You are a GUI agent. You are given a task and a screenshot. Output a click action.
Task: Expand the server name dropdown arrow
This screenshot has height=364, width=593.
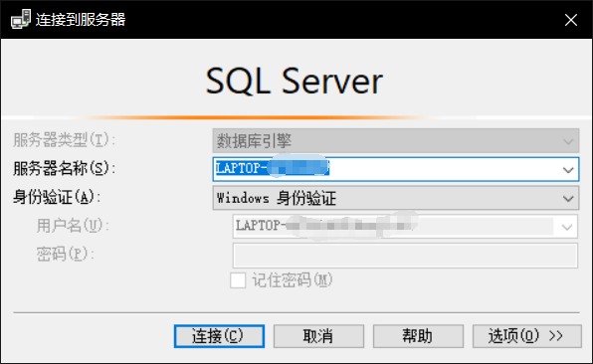point(568,170)
